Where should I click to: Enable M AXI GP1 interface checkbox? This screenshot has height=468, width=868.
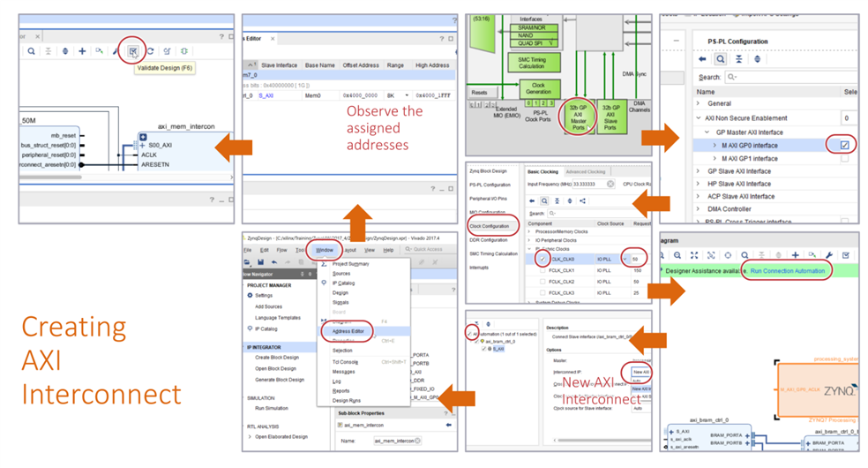tap(844, 158)
